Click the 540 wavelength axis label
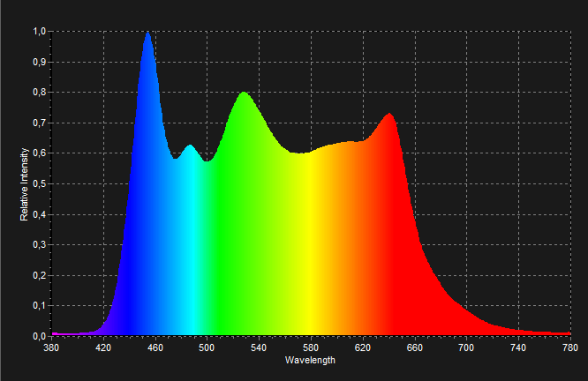The height and width of the screenshot is (381, 588). pyautogui.click(x=259, y=348)
